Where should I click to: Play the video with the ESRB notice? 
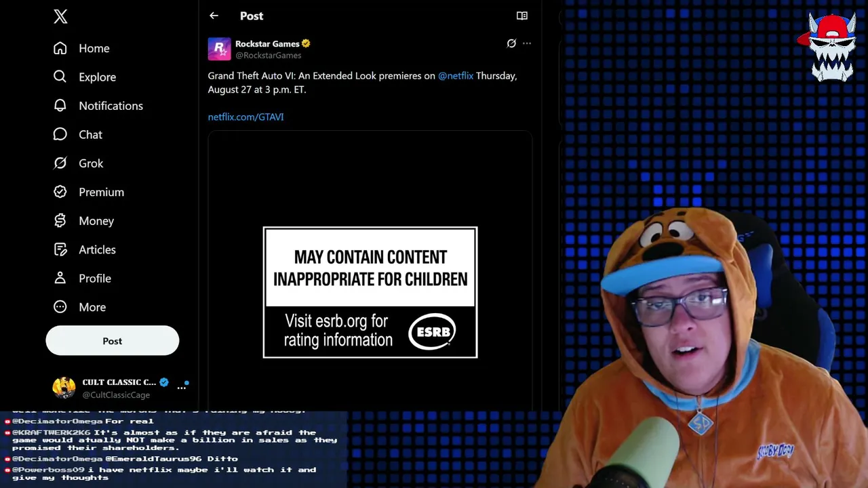[370, 271]
